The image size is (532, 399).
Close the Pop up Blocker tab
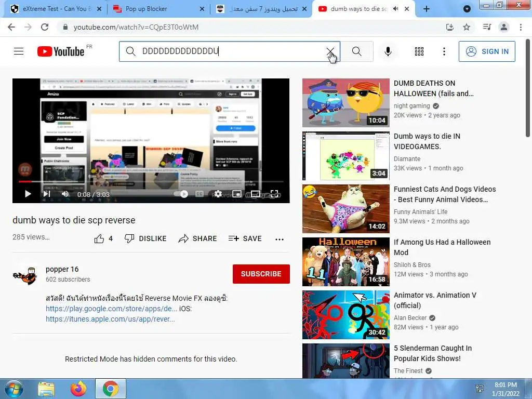(x=202, y=9)
